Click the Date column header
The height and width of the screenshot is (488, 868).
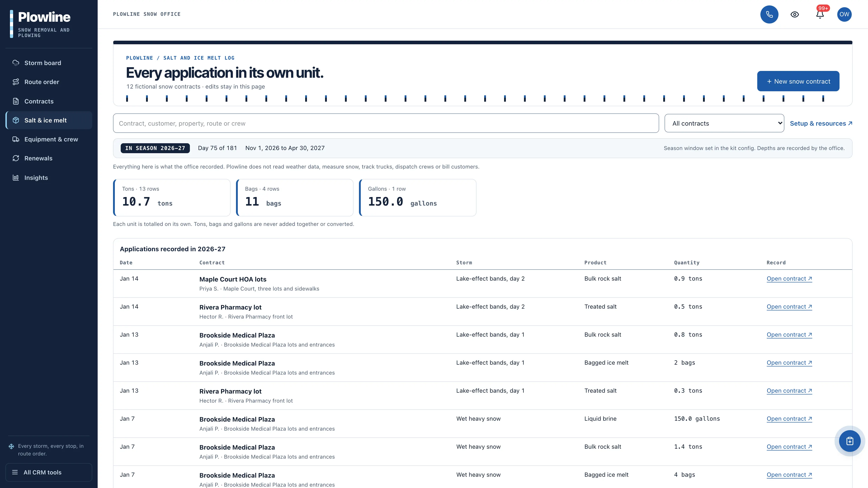click(x=126, y=263)
